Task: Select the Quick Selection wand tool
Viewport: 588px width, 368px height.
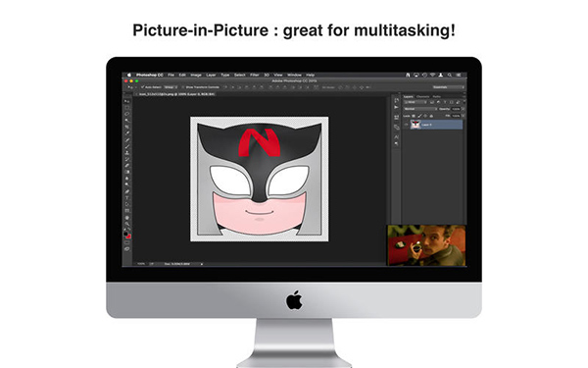Action: pos(126,120)
